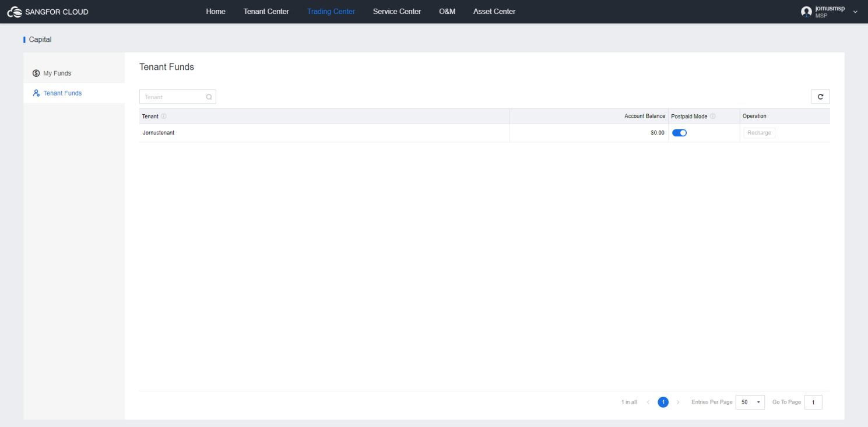Toggle Postpaid Mode for Jornustenant
Viewport: 868px width, 427px height.
coord(680,133)
